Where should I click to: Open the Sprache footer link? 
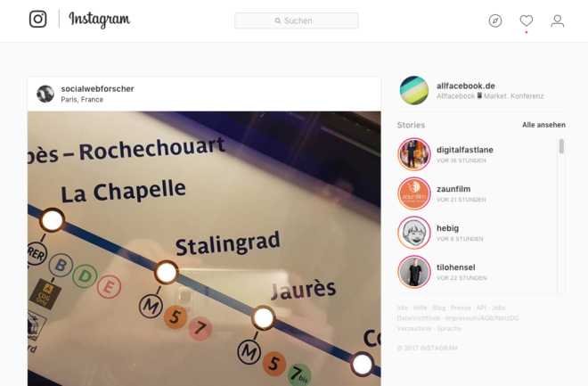click(x=449, y=329)
